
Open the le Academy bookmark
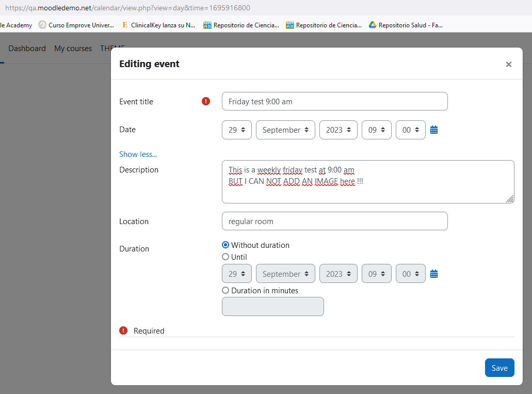(x=16, y=25)
